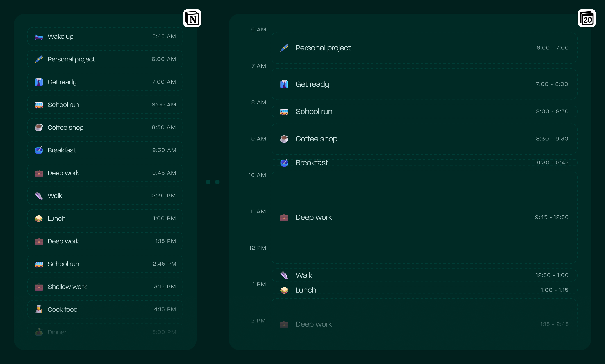Click the chef icon beside Cook food
This screenshot has width=605, height=364.
(39, 309)
